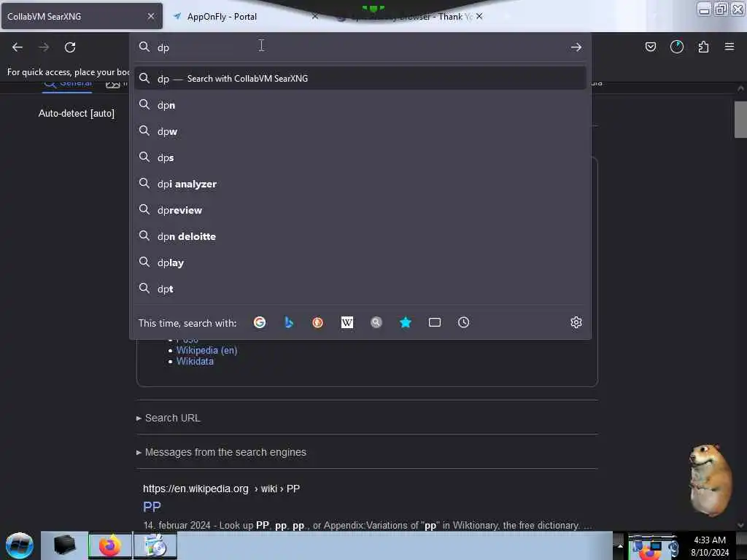Choose the 'dps' suggestion
Screen dimensions: 747x560
(x=360, y=157)
